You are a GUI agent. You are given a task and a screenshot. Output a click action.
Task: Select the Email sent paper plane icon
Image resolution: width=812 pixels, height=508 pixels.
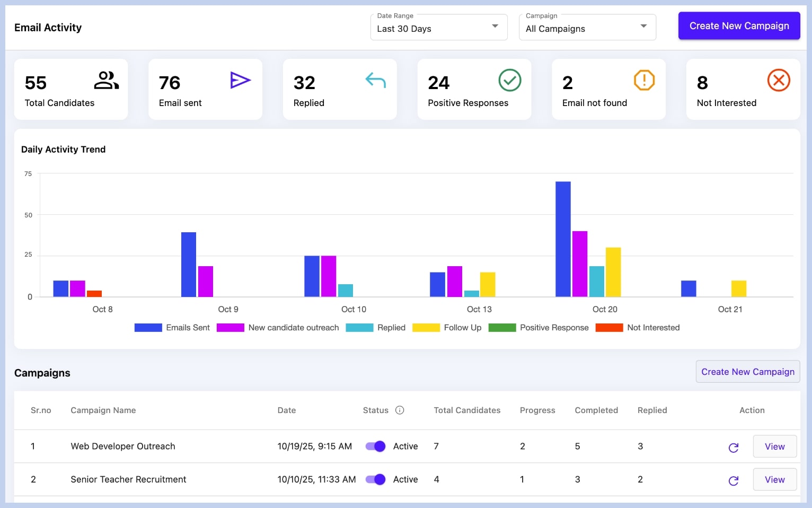(241, 81)
